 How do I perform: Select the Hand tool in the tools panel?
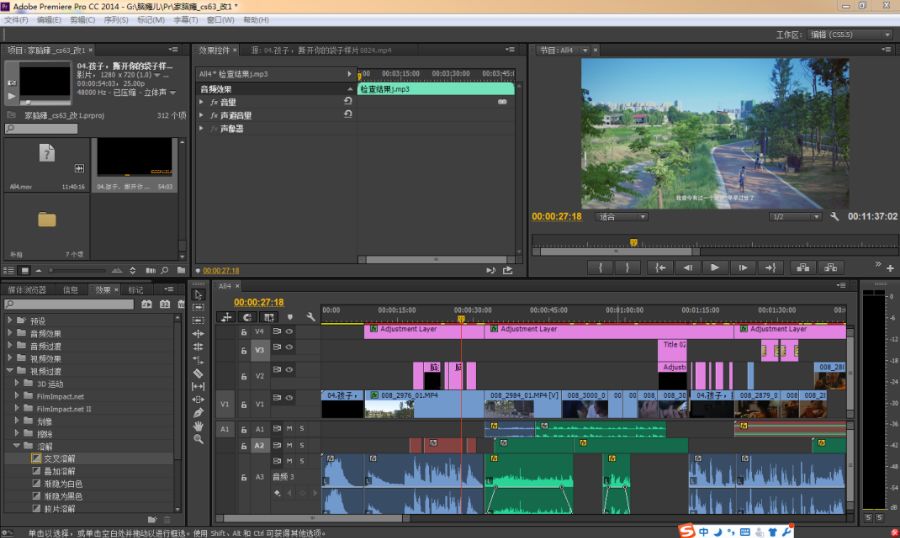click(x=198, y=425)
